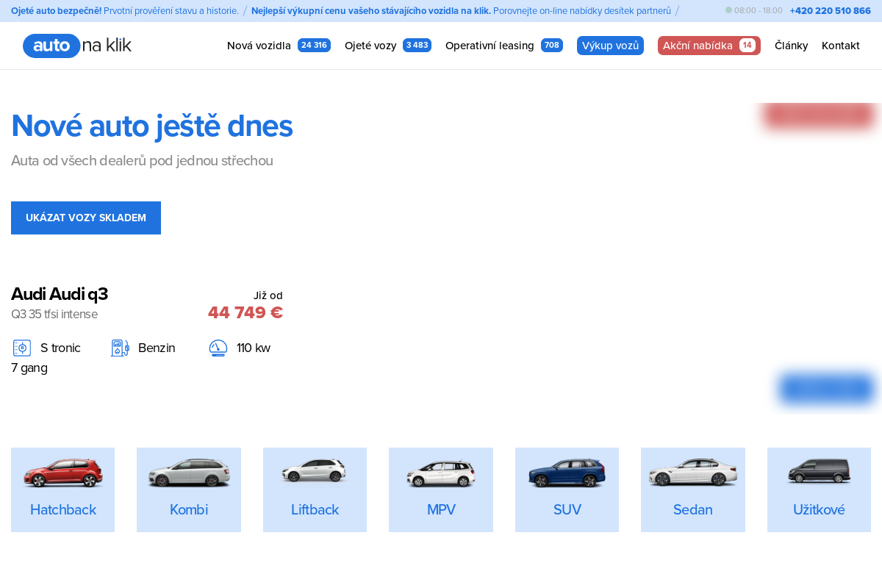Click UKÁZAT VOZY SKLADEM
Viewport: 882px width, 588px height.
85,218
